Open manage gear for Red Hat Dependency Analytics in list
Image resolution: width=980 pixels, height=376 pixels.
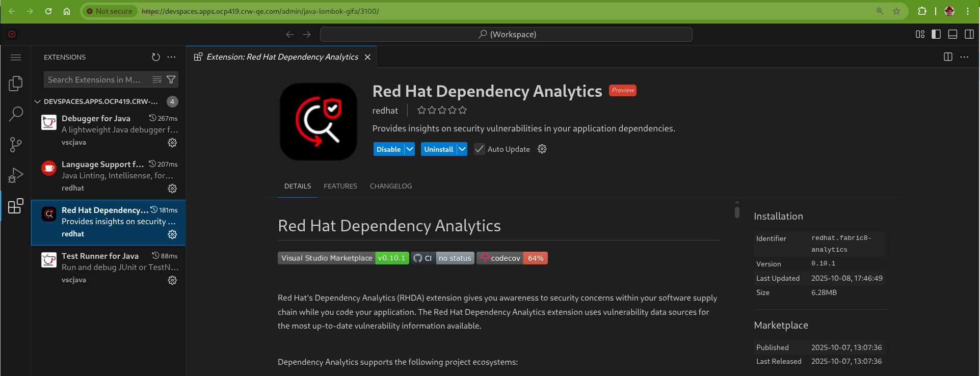(172, 234)
